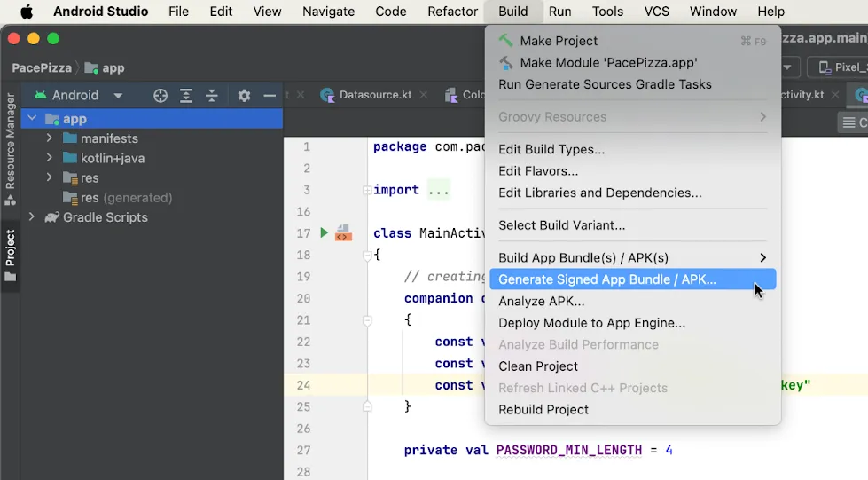Select Run Generate Sources Gradle Tasks

[633, 84]
